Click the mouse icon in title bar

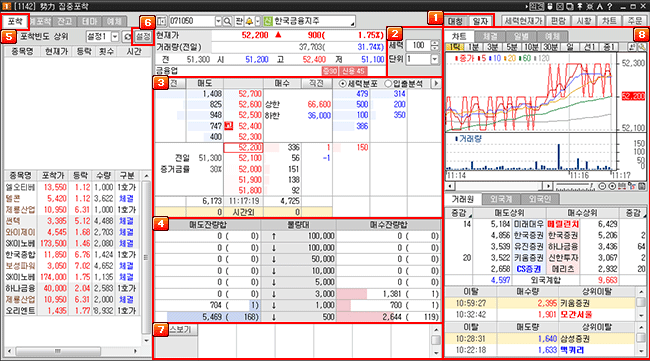[551, 6]
